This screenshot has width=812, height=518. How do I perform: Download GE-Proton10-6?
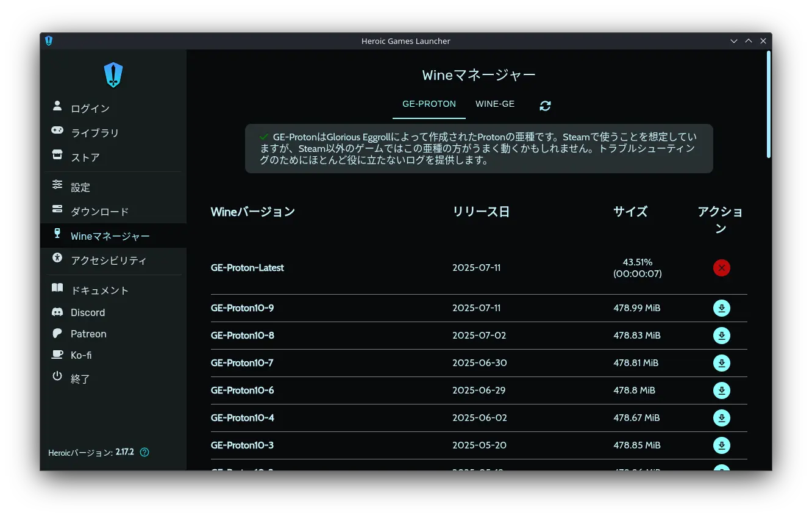tap(722, 390)
